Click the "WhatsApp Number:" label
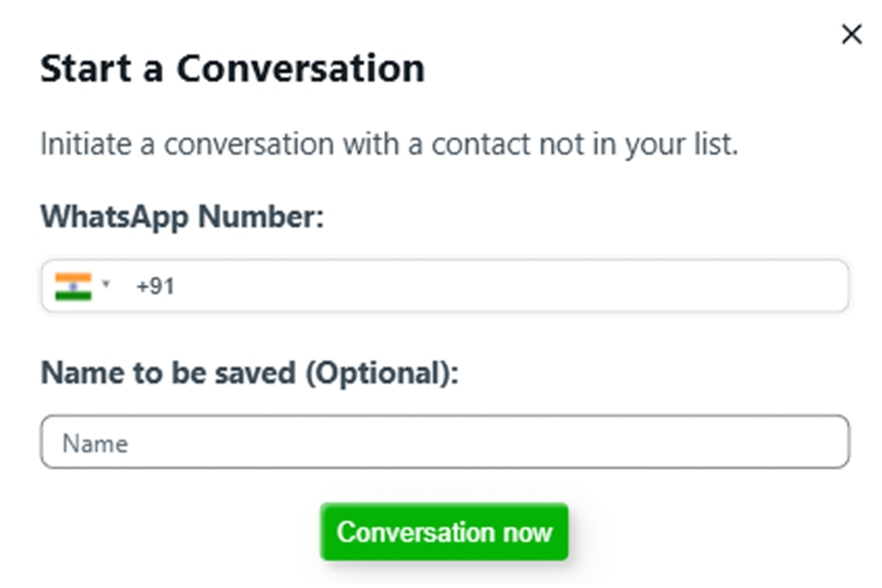882x588 pixels. (x=182, y=217)
